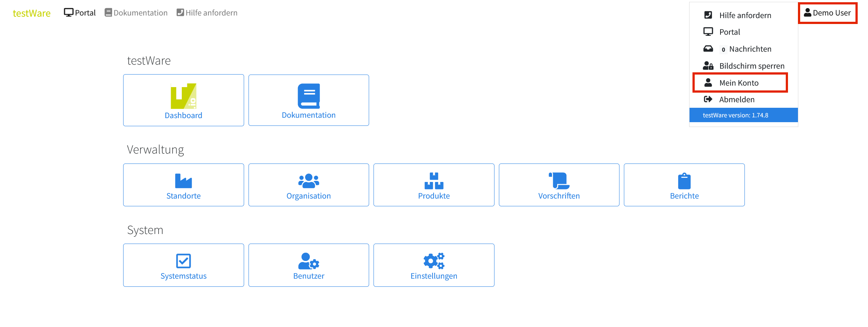Open Nachrichten in the user menu
Viewport: 868px width, 327px height.
pos(750,49)
